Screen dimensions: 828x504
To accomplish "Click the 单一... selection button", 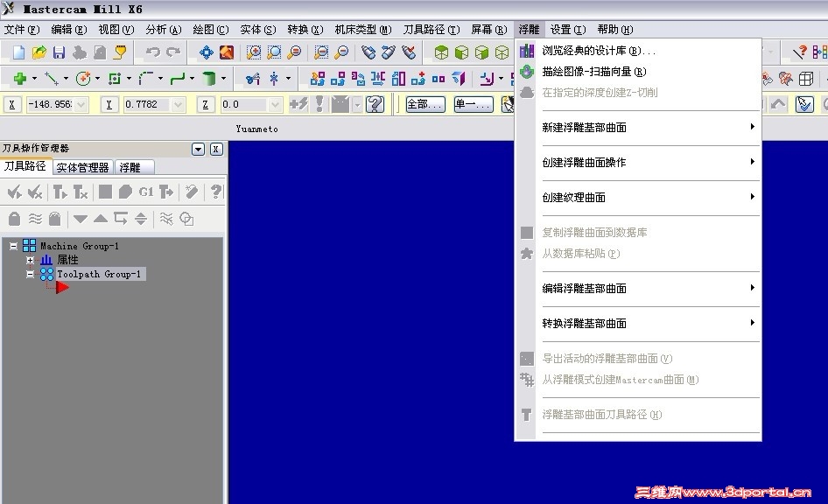I will tap(474, 104).
